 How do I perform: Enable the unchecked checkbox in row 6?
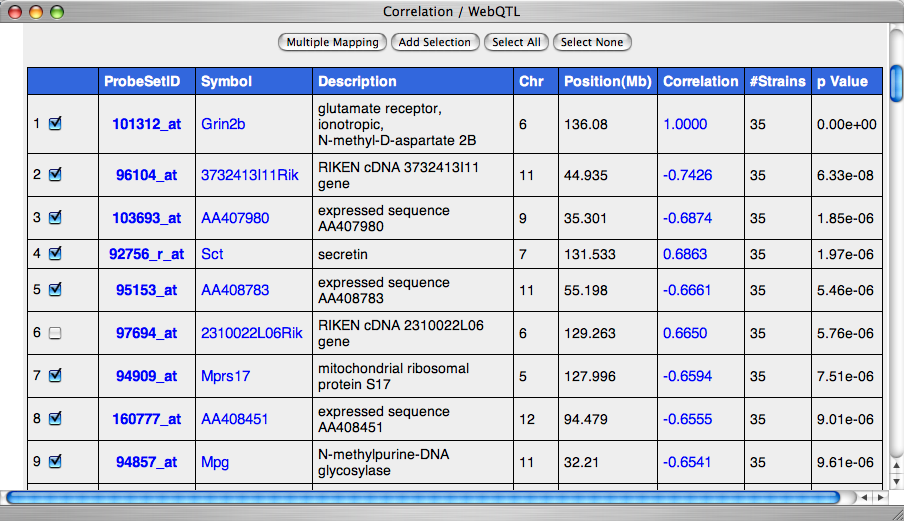click(55, 334)
